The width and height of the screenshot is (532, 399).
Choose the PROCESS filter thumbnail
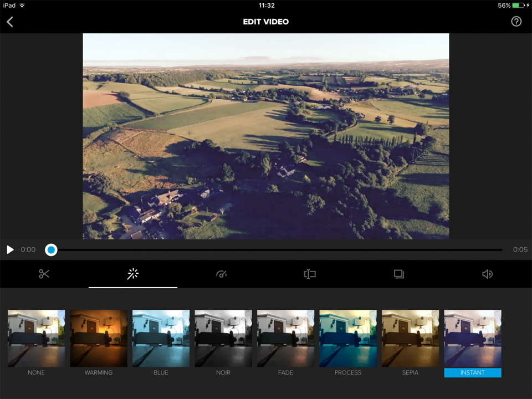[348, 339]
